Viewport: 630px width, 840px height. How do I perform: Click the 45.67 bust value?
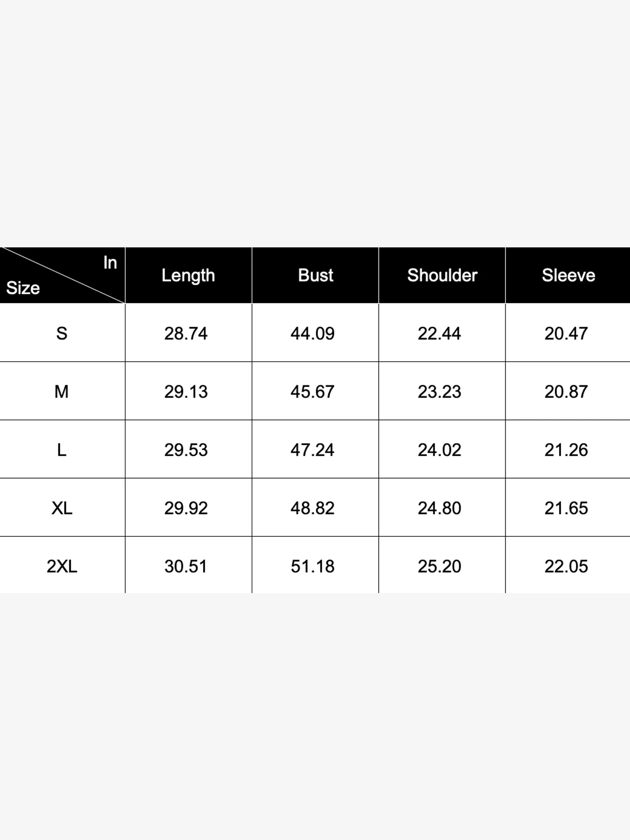click(x=312, y=392)
